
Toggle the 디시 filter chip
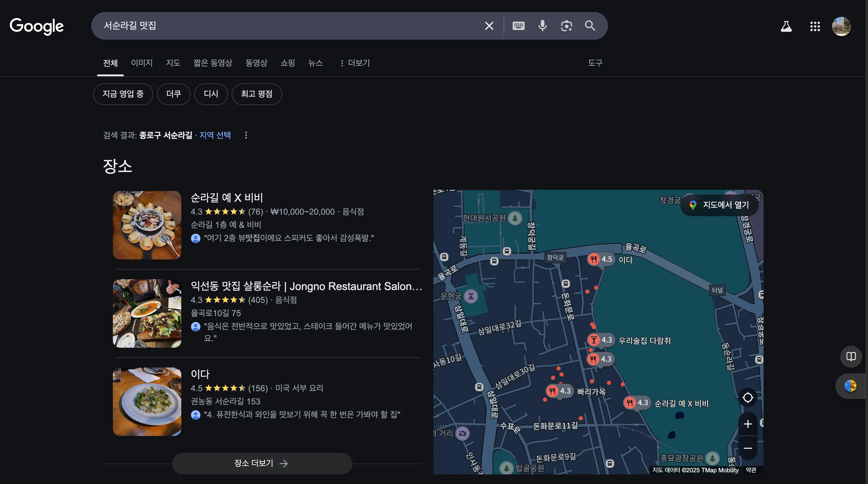pos(211,94)
